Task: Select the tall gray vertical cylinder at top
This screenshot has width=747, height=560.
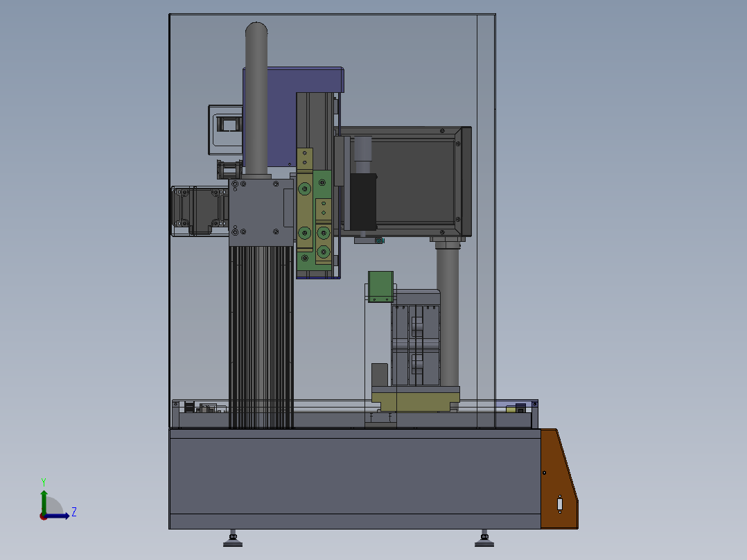Action: tap(256, 99)
